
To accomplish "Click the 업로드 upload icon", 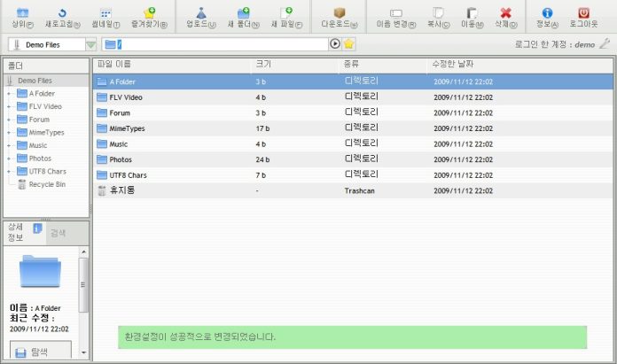I will coord(200,13).
